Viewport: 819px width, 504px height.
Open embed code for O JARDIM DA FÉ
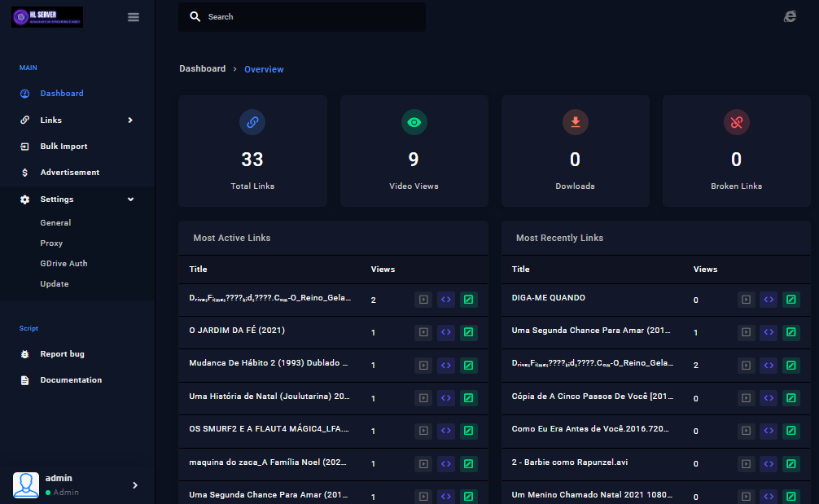click(x=446, y=332)
